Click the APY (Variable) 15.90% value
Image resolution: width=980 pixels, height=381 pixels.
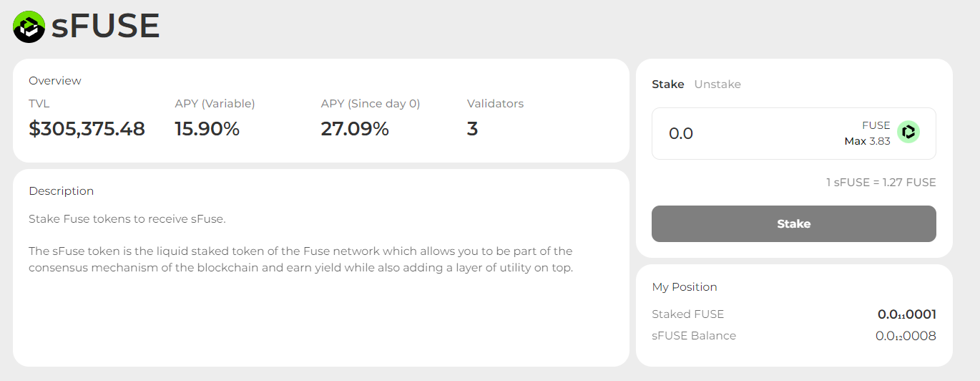click(207, 129)
